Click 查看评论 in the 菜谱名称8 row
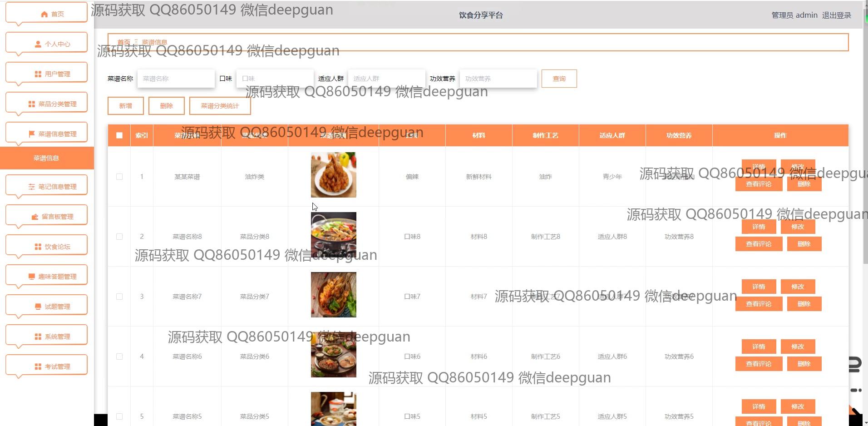This screenshot has width=868, height=426. (x=759, y=244)
